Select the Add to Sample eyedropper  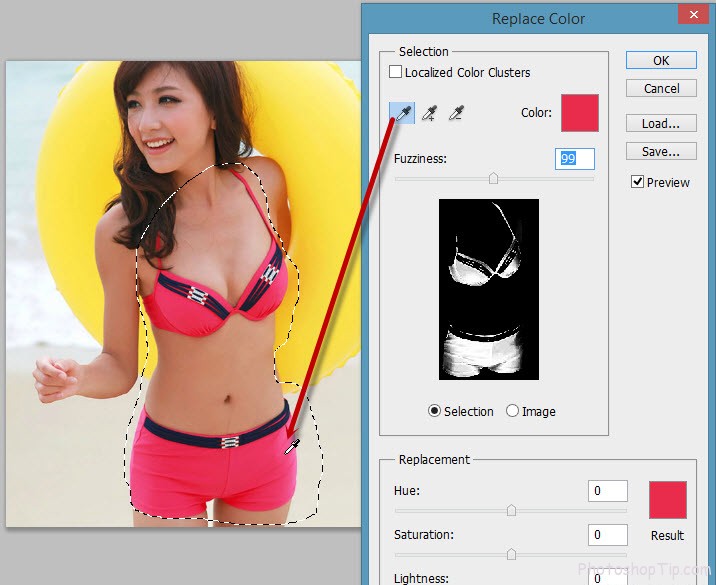point(429,113)
